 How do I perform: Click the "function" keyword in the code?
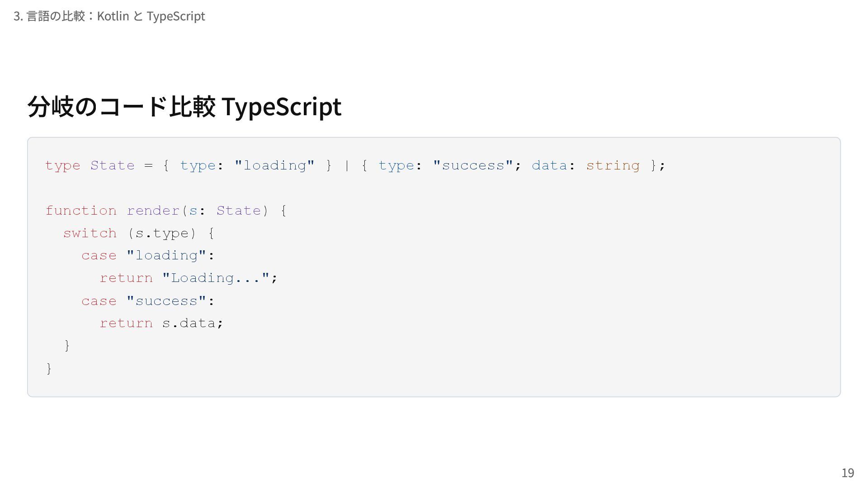coord(81,211)
